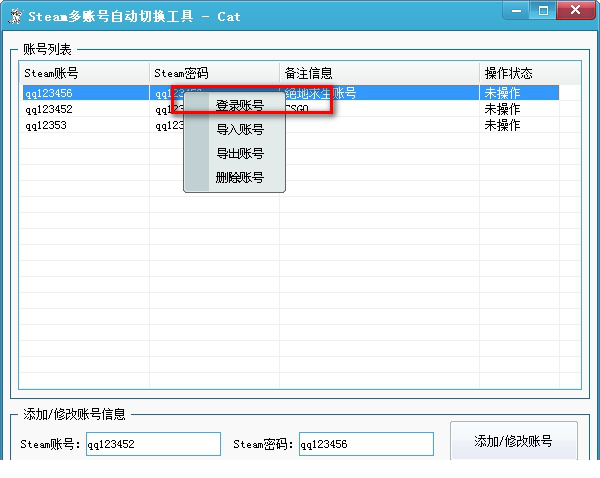
Task: Minimize the Steam account switcher window
Action: coord(517,10)
